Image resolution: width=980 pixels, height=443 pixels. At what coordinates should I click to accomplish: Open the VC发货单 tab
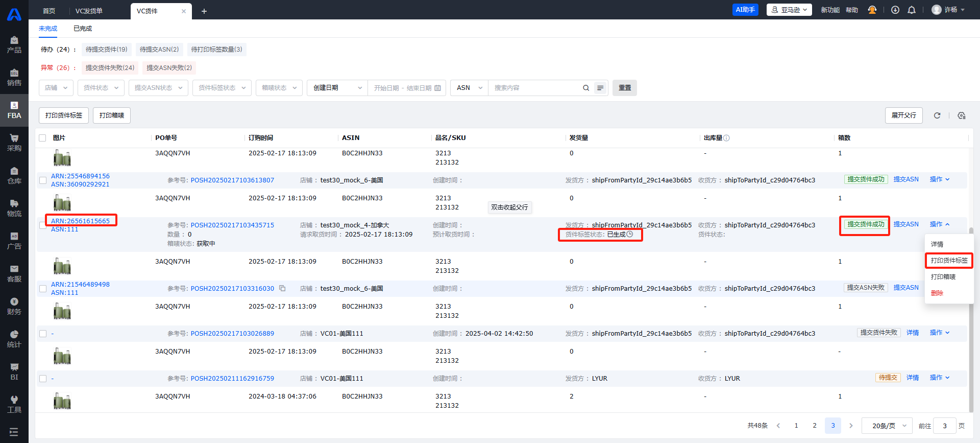89,11
